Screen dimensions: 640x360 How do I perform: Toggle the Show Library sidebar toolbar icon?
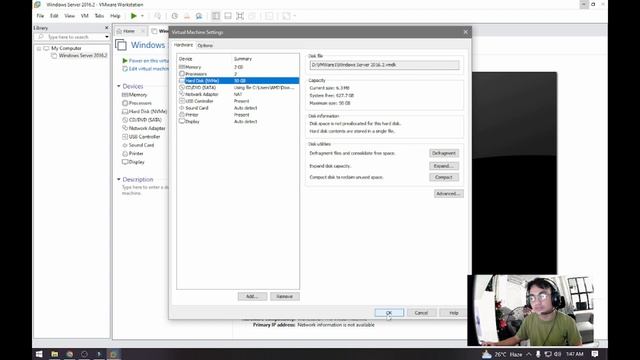(x=216, y=16)
